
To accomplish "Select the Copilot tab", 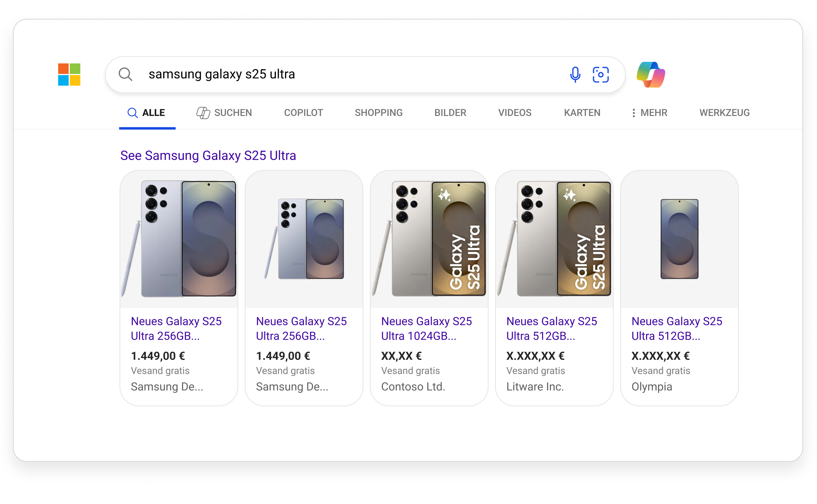I will click(x=304, y=113).
